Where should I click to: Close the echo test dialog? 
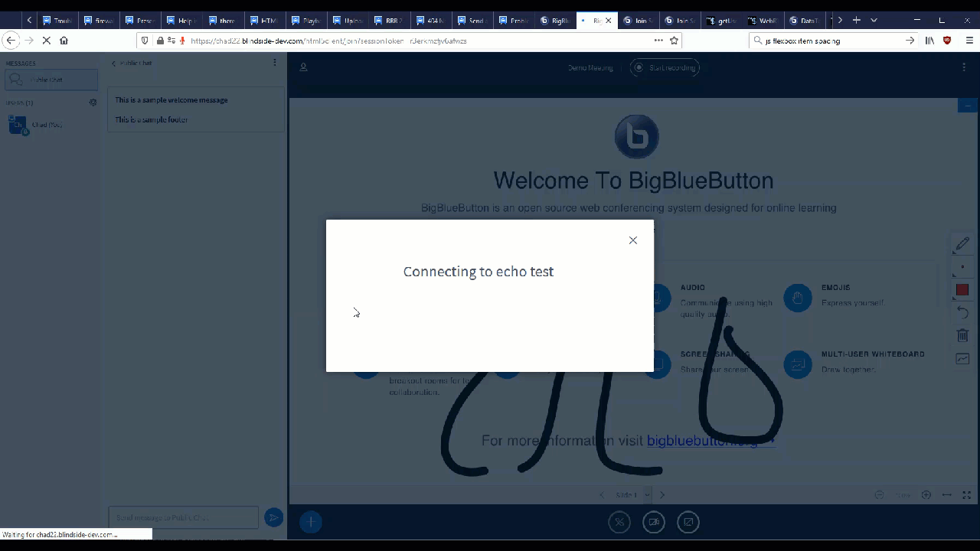click(632, 240)
